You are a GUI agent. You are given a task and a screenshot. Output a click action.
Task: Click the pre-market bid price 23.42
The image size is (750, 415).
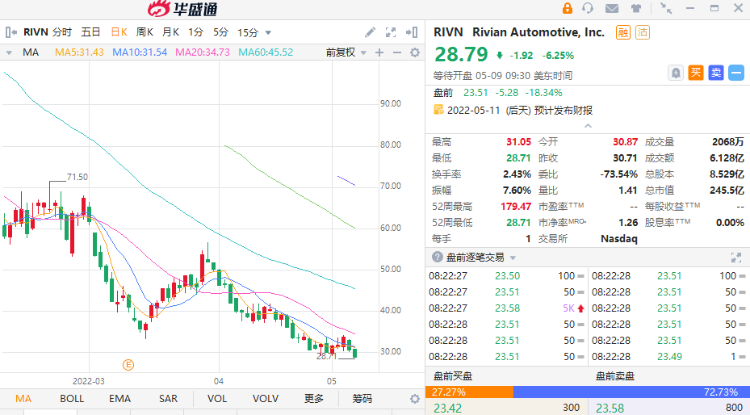(x=448, y=408)
